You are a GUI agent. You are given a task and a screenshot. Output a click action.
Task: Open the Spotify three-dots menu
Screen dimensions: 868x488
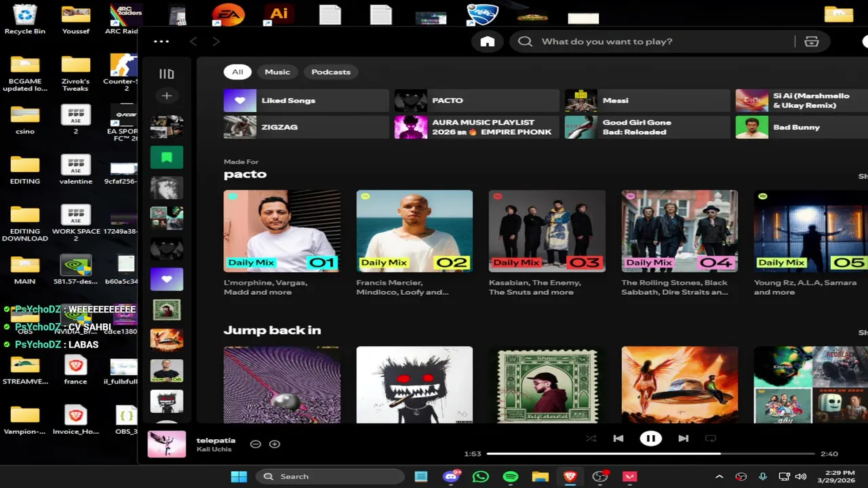[x=161, y=41]
